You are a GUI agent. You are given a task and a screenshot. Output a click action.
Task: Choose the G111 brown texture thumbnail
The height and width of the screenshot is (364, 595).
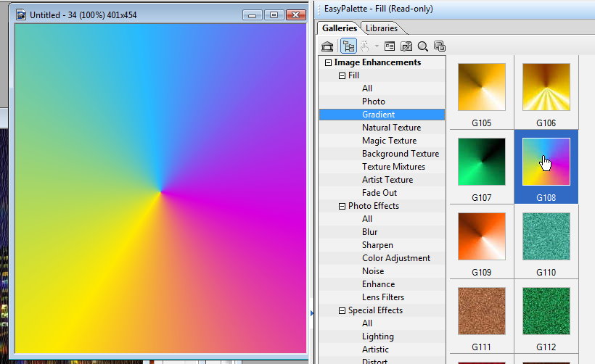click(482, 311)
